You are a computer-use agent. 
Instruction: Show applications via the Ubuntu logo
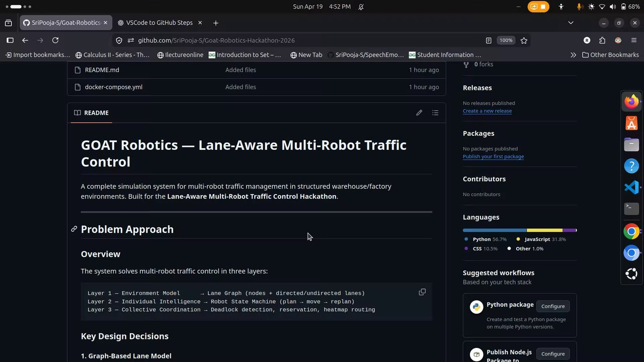(631, 274)
